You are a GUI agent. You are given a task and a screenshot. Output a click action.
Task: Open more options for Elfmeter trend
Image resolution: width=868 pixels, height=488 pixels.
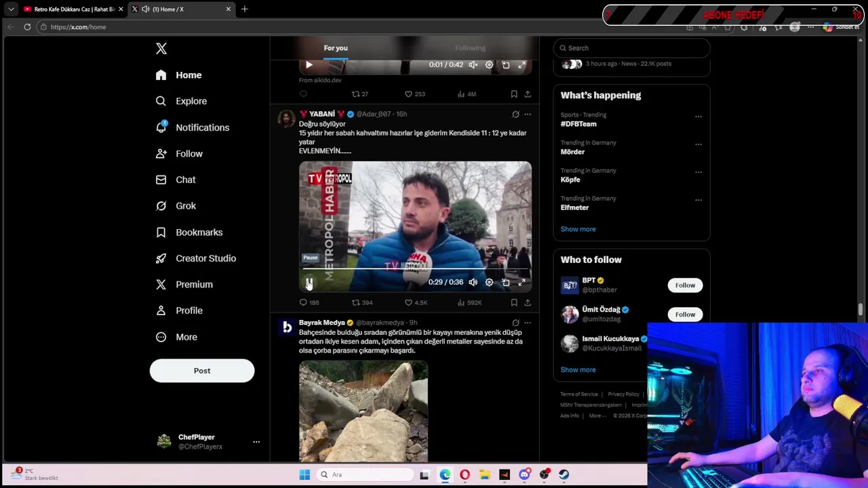[698, 200]
